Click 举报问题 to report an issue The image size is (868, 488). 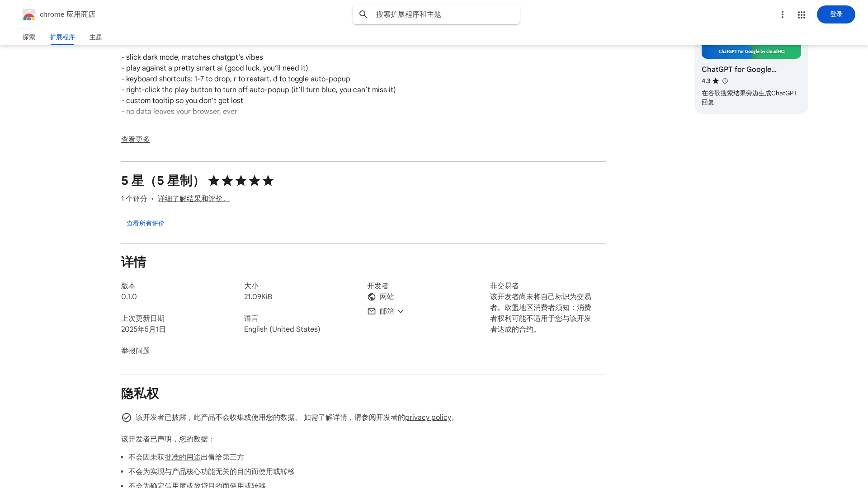135,351
